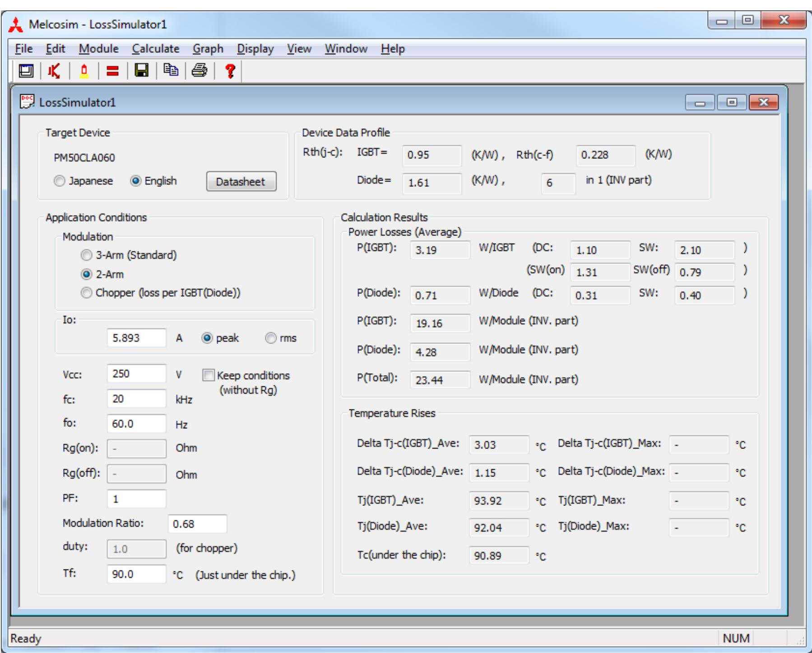Open help via the red question mark icon
This screenshot has width=812, height=653.
tap(230, 71)
